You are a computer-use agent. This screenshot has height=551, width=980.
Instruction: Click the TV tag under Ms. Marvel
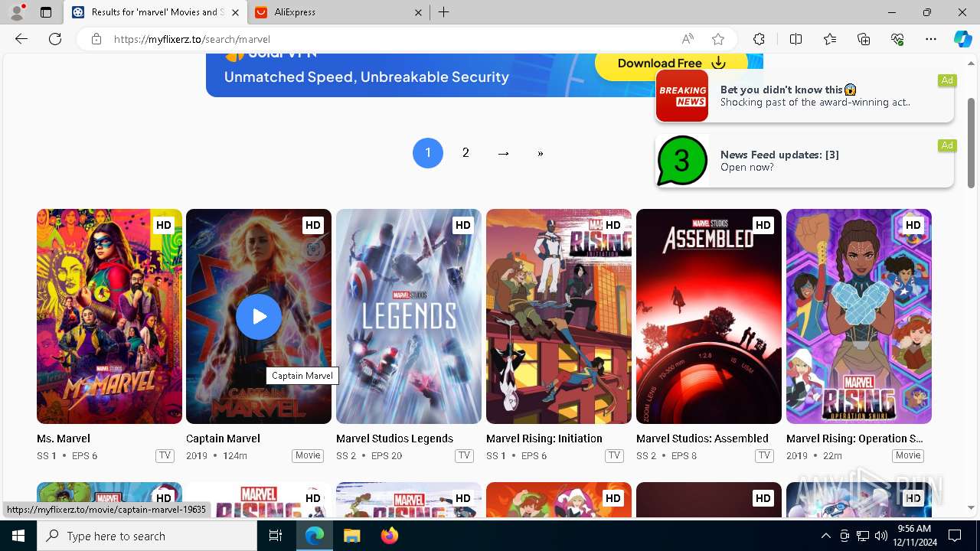click(165, 455)
